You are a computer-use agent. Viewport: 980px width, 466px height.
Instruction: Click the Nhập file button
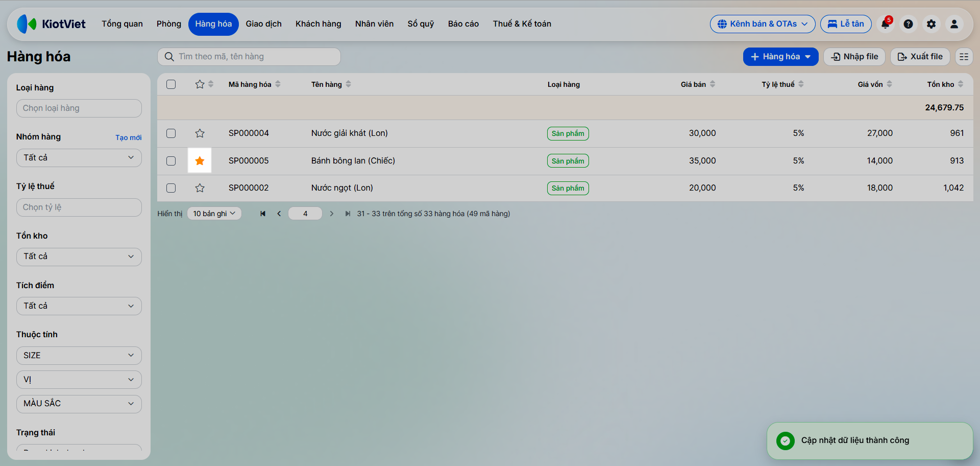[854, 57]
